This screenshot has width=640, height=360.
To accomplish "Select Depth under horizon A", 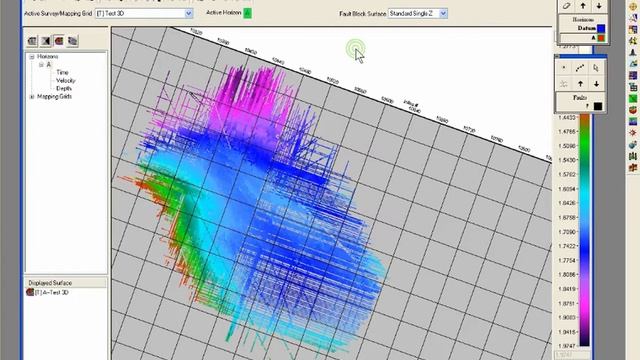I will [x=64, y=88].
